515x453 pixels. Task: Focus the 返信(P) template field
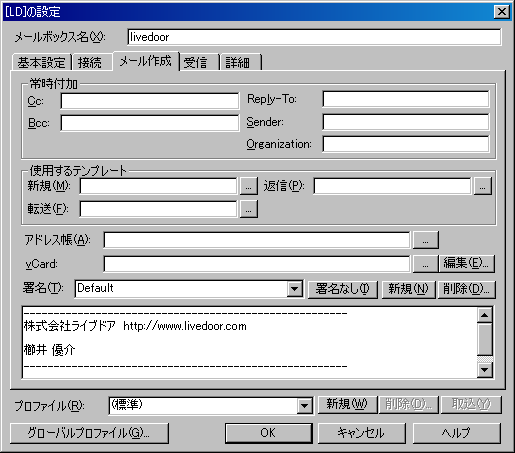coord(392,186)
